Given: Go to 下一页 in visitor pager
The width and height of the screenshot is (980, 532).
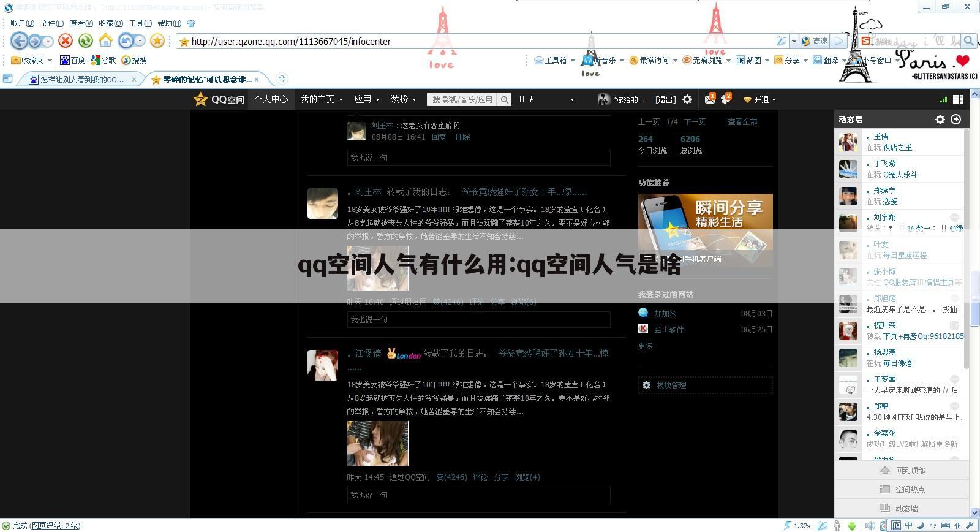Looking at the screenshot, I should (695, 122).
